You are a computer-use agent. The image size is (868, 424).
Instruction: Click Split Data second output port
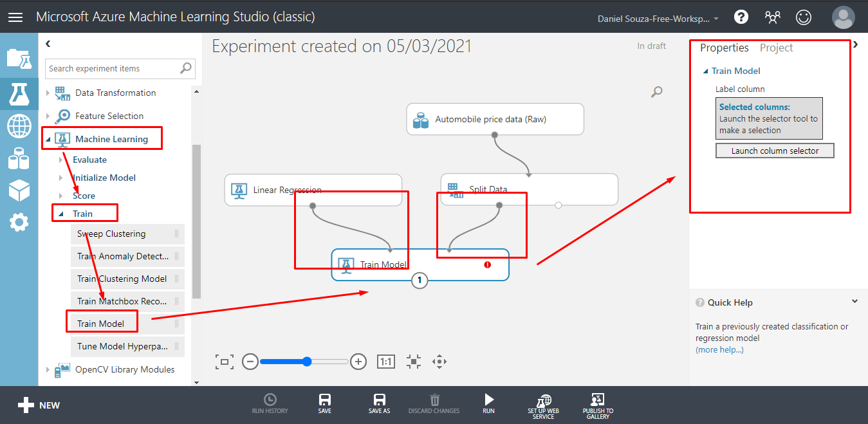click(559, 205)
